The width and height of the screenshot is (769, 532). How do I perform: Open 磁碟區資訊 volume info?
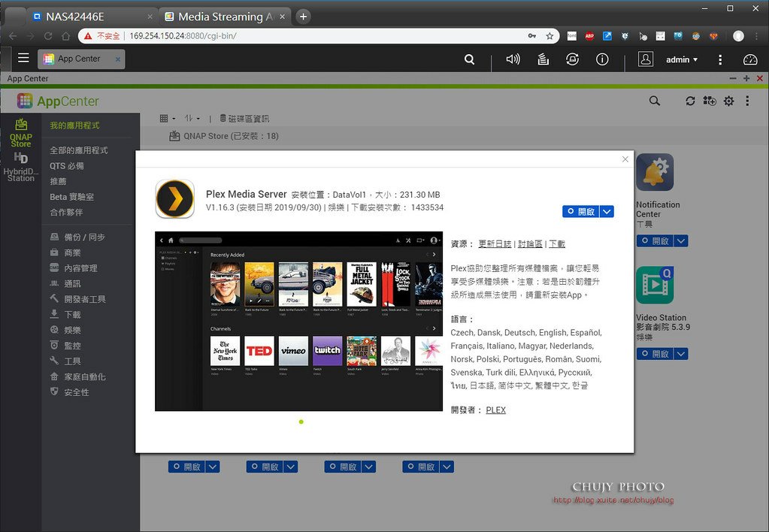(244, 119)
